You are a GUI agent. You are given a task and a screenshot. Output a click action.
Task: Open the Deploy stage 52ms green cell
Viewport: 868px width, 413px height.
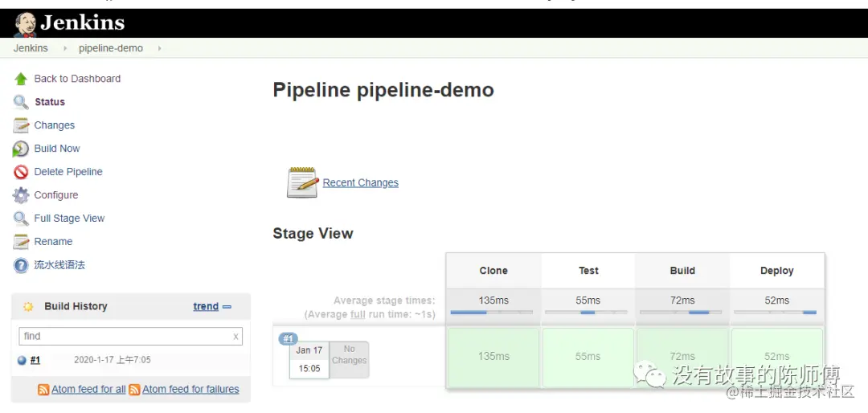click(776, 357)
